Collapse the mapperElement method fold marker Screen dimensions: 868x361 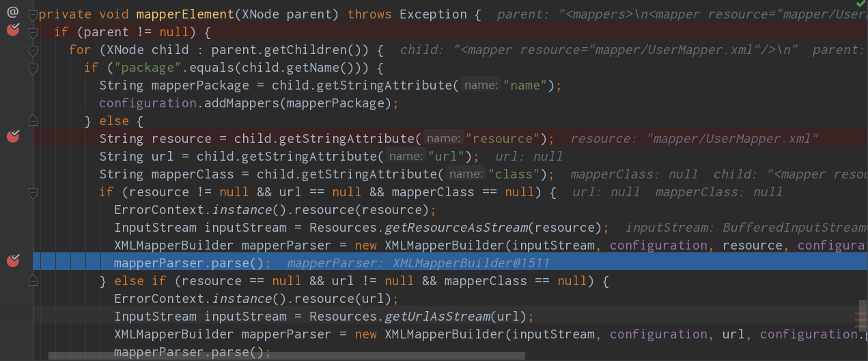tap(32, 14)
